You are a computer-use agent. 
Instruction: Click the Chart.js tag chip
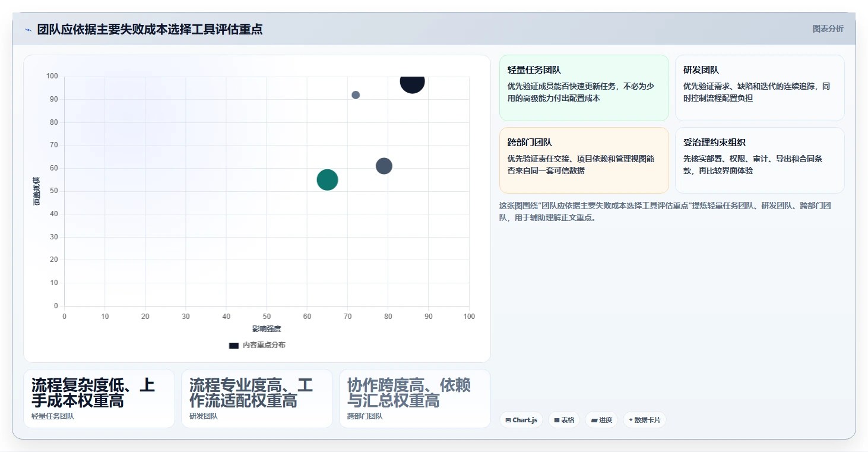click(x=521, y=420)
